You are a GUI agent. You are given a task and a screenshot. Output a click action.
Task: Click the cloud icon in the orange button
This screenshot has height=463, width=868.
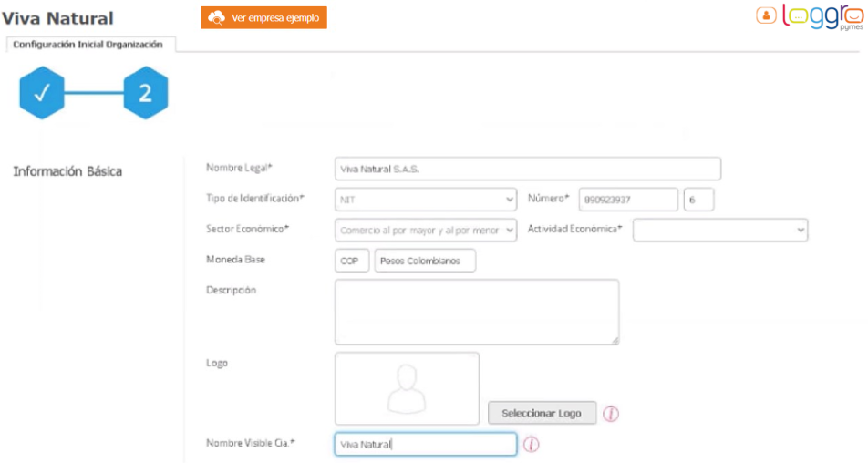click(217, 18)
